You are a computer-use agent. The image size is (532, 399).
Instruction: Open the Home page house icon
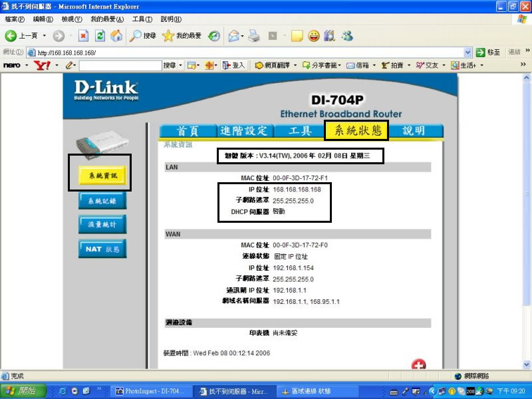pos(116,36)
